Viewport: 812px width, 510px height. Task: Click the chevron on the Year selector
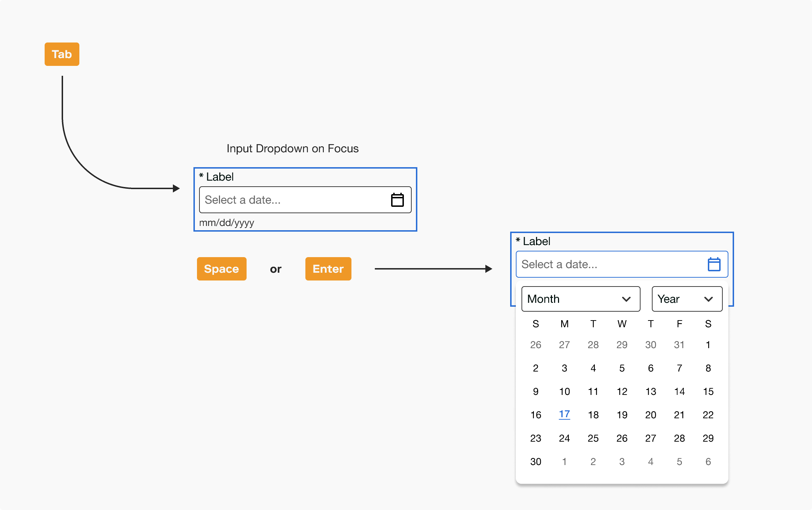709,299
